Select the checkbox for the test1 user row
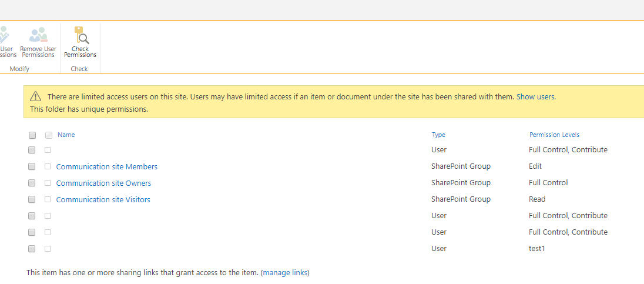644x284 pixels. pyautogui.click(x=32, y=249)
